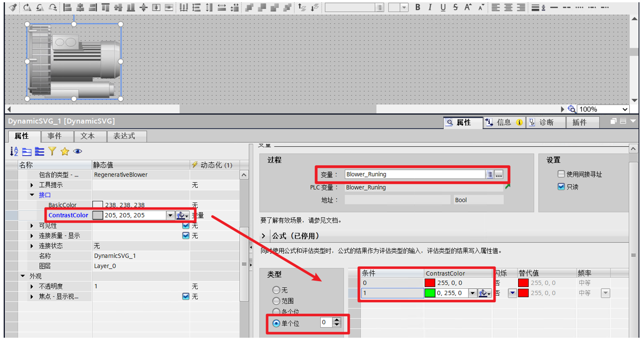Click the Bold formatting icon

click(x=417, y=7)
